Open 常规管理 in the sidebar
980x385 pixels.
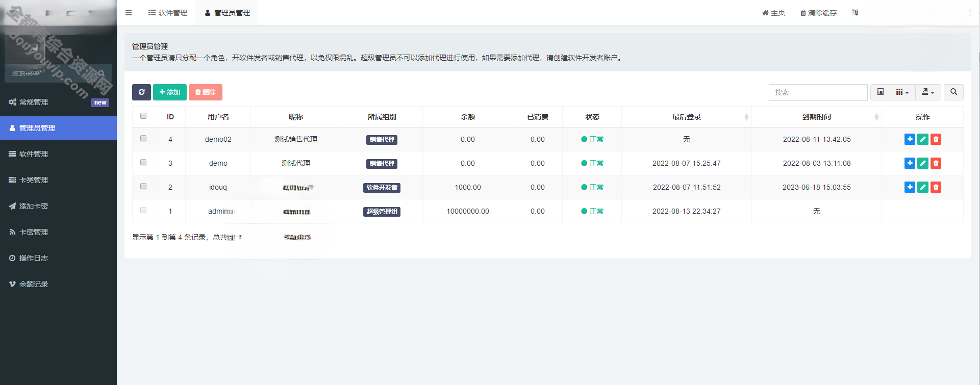point(58,102)
